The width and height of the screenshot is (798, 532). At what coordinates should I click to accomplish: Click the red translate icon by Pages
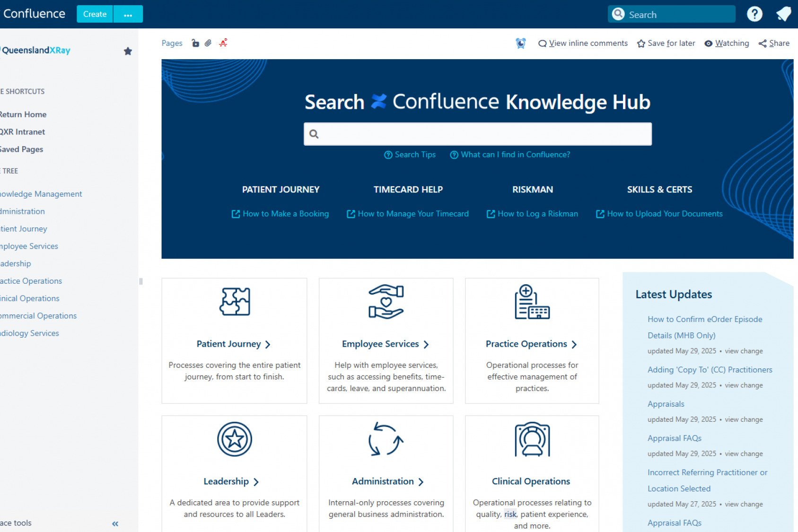click(x=223, y=43)
